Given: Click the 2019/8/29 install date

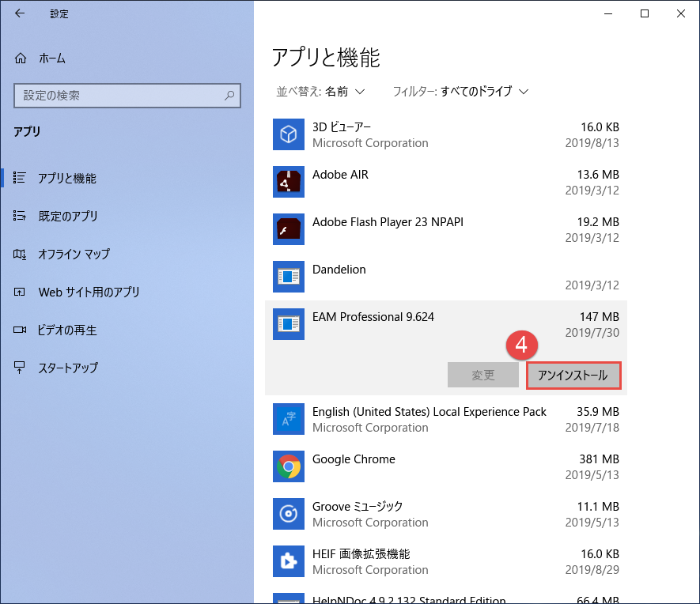Looking at the screenshot, I should tap(592, 570).
